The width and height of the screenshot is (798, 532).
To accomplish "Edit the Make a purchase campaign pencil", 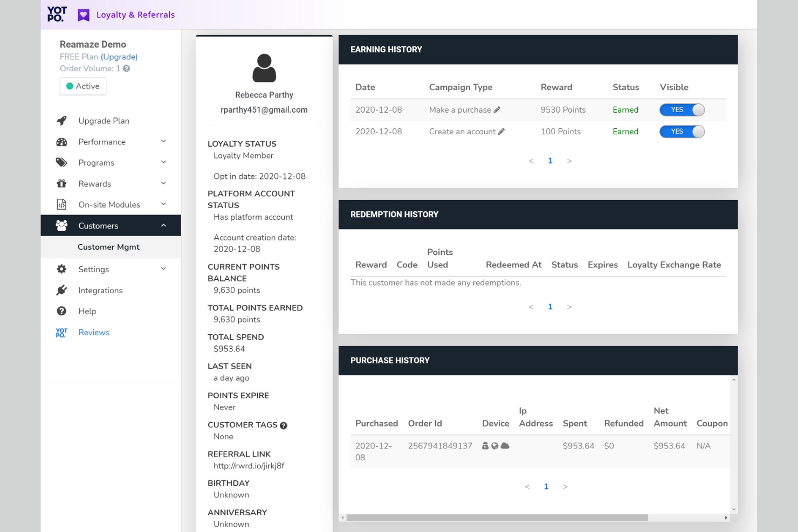I will tap(497, 110).
